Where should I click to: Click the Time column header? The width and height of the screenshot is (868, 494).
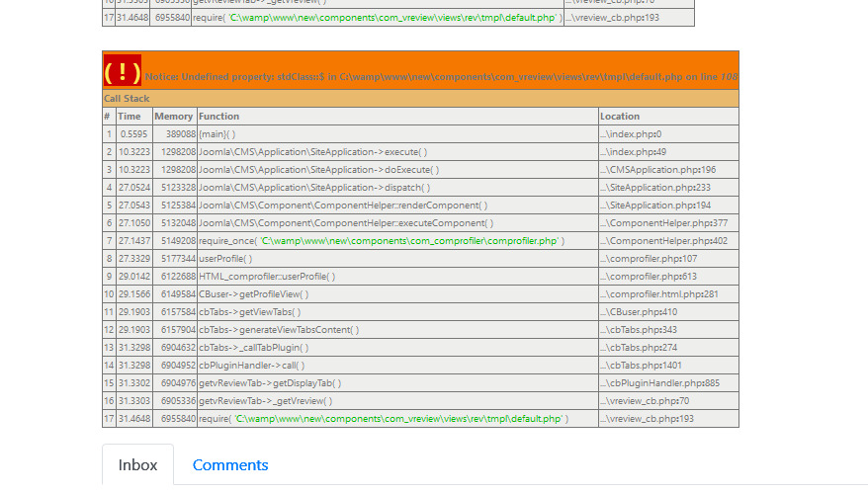coord(130,117)
